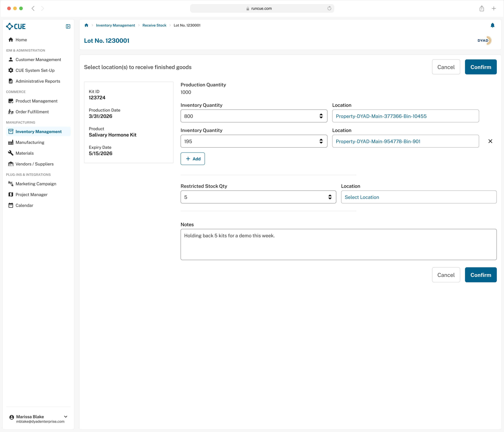Click the DYAD company logo
504x432 pixels.
484,41
